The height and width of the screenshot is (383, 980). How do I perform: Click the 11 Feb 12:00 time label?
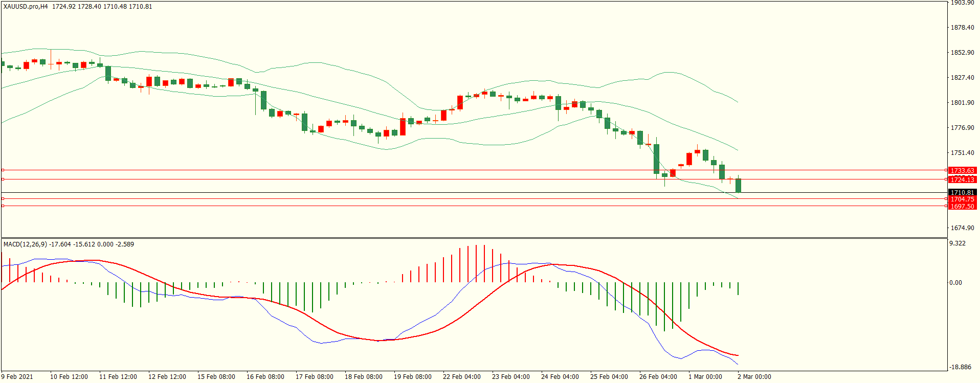(x=118, y=377)
